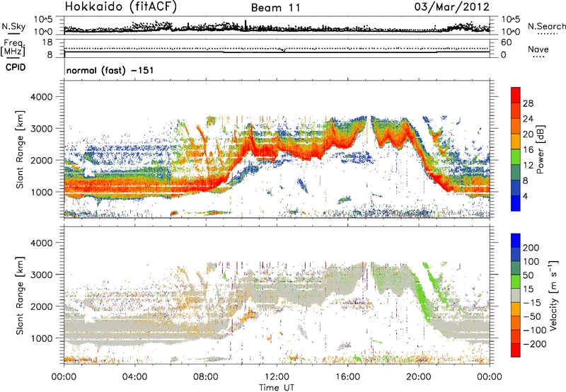Click the '200' label on Velocity colorbar
This screenshot has width=566, height=392.
coord(531,248)
